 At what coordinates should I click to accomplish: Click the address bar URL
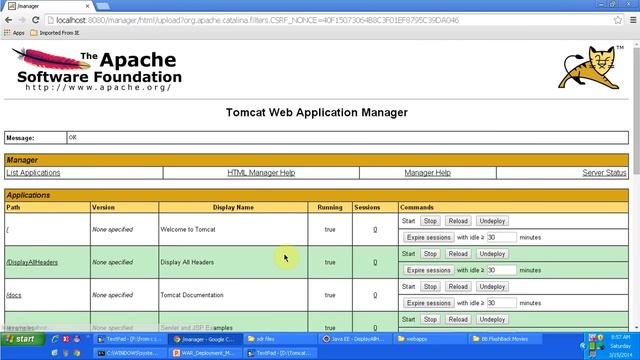point(257,20)
